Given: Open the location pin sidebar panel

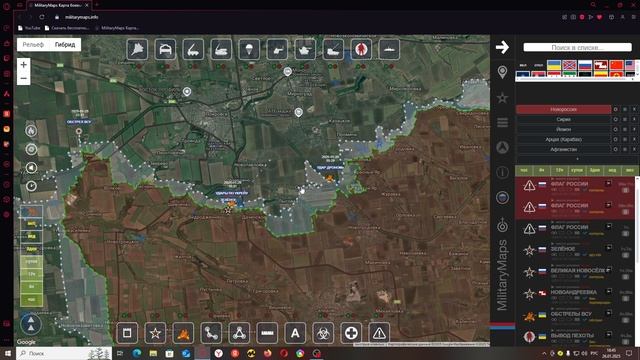Looking at the screenshot, I should pyautogui.click(x=502, y=72).
